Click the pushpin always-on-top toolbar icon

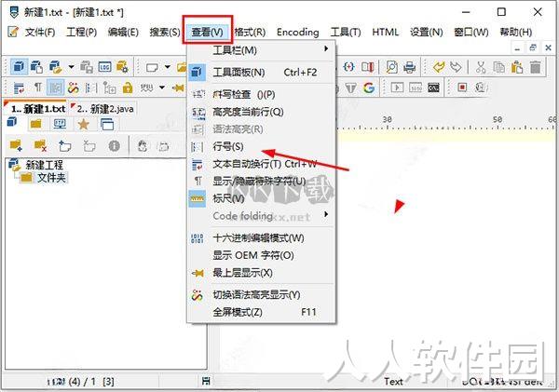coord(178,88)
